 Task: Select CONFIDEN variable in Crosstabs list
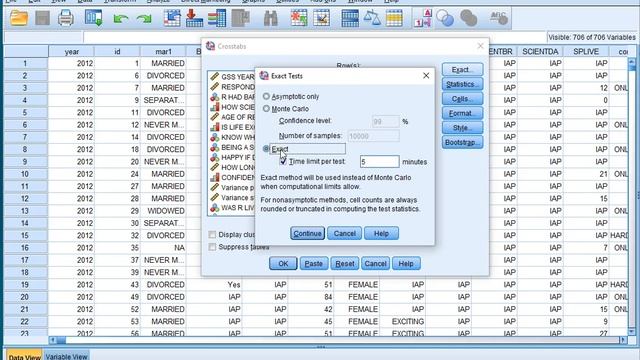click(232, 177)
